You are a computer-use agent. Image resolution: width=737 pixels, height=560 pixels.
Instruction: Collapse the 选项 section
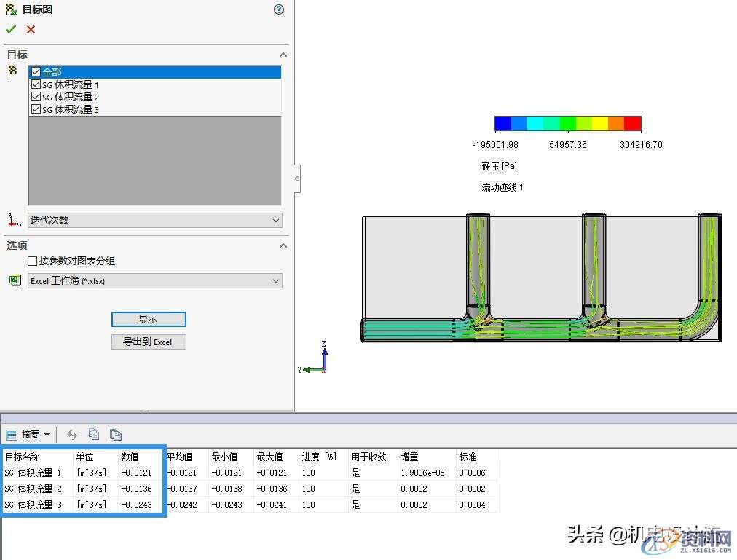pos(283,245)
